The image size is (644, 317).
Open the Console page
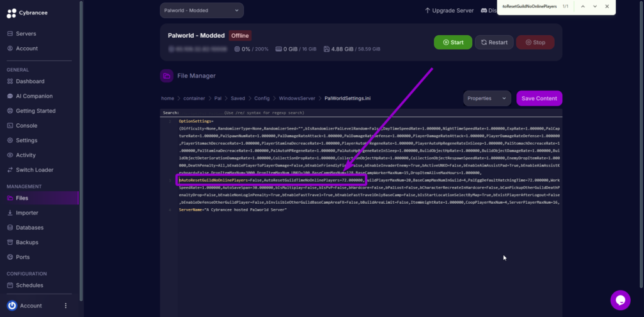click(x=26, y=126)
